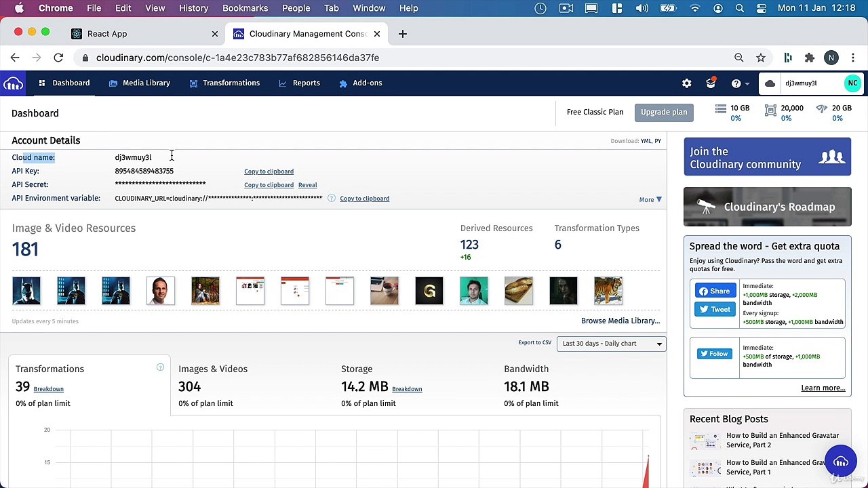Open the Learn more link
868x488 pixels.
(x=823, y=388)
